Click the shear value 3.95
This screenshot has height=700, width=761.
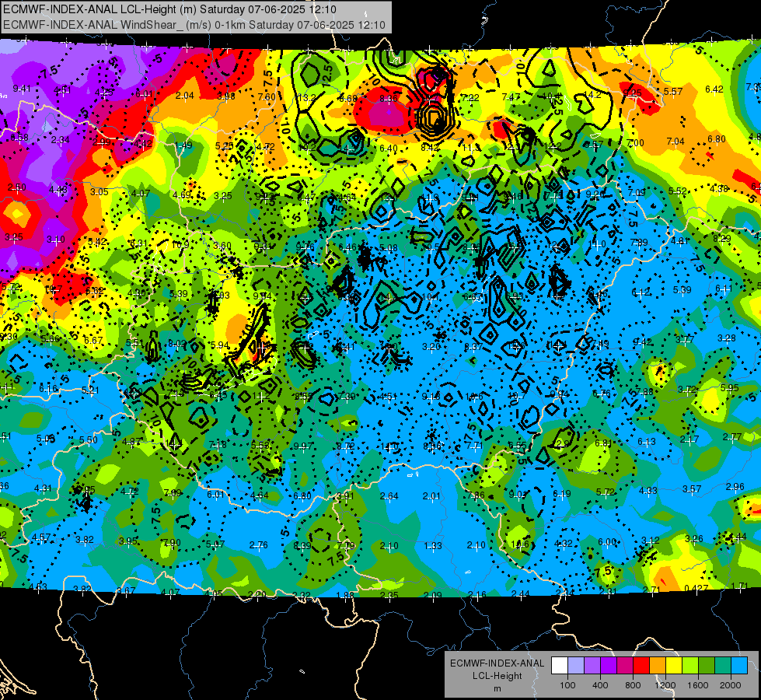128,541
